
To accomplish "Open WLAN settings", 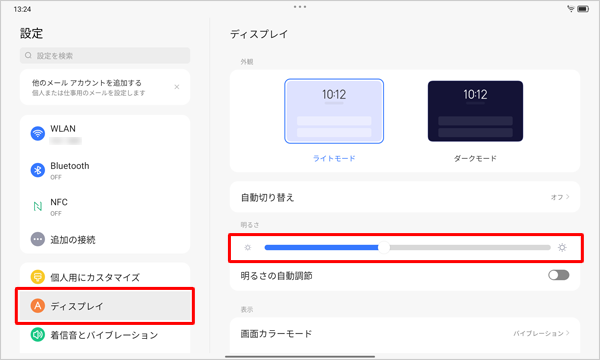I will (x=105, y=134).
